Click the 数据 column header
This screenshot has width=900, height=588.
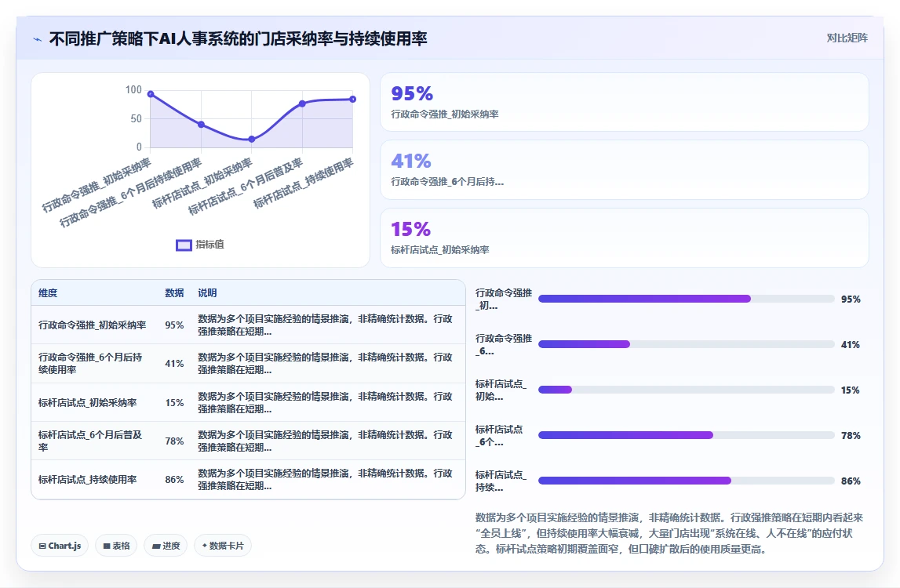pos(174,293)
